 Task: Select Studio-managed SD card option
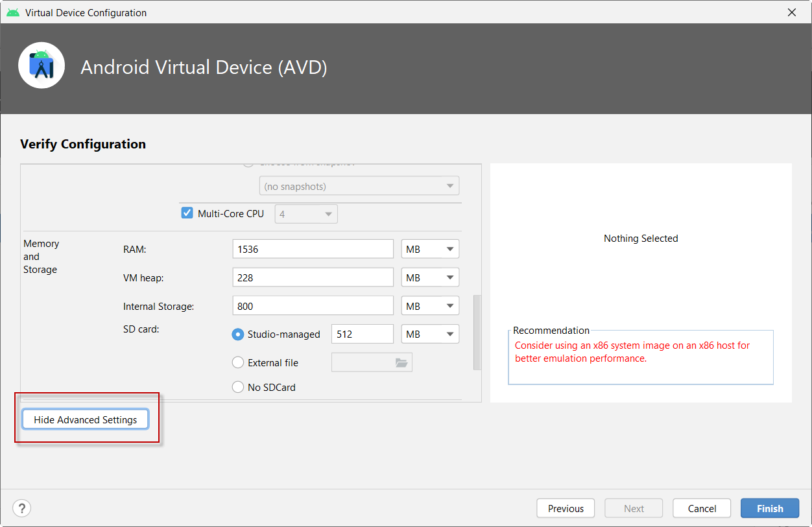point(238,334)
